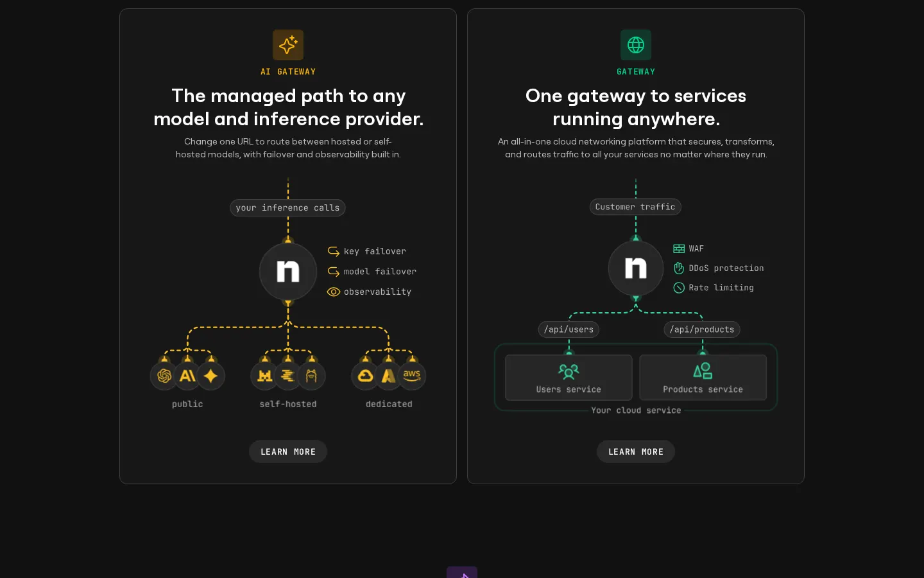Click the DDoS protection hand icon
This screenshot has height=578, width=924.
679,268
